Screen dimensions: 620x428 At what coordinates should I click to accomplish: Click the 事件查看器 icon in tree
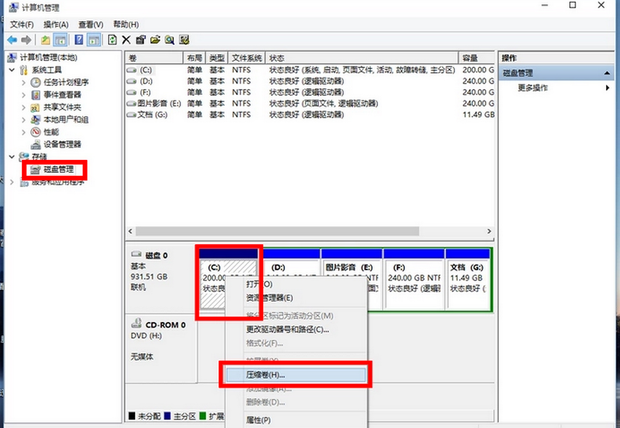36,95
